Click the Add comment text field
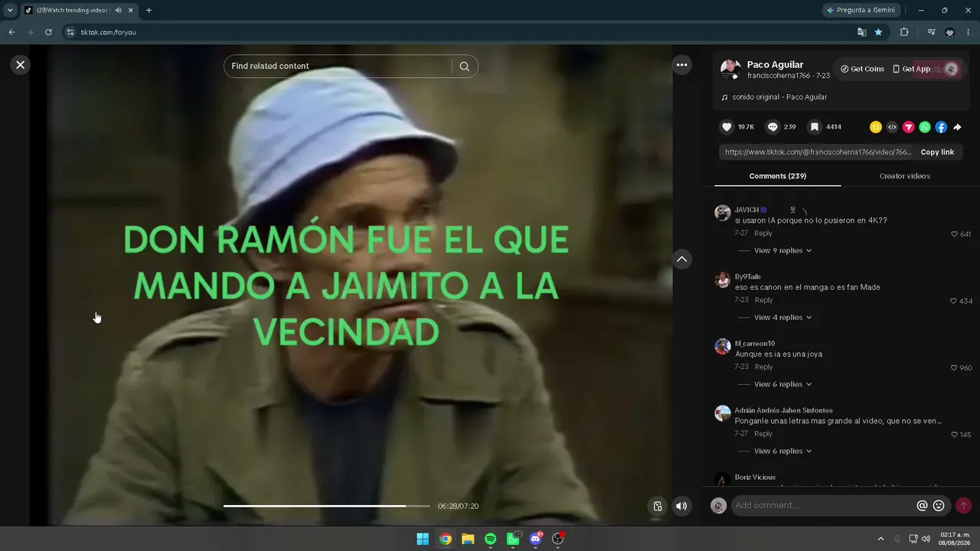Screen dimensions: 980x551 coord(823,505)
